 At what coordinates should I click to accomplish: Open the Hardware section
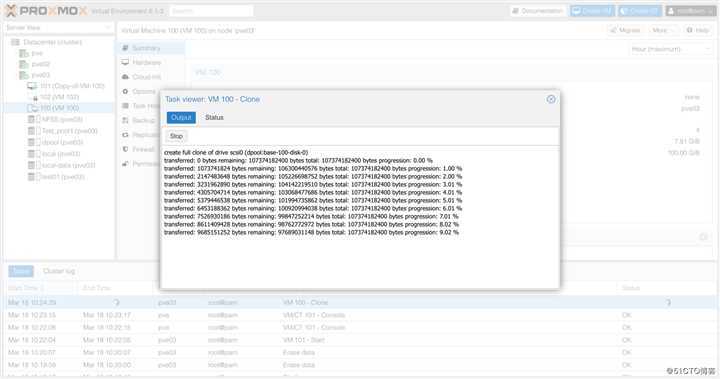click(x=142, y=62)
